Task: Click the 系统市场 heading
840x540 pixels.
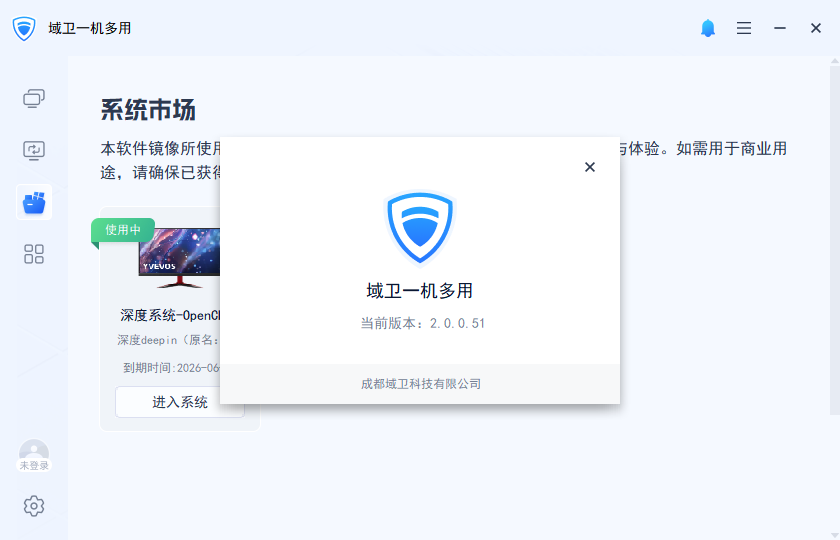Action: [x=148, y=110]
